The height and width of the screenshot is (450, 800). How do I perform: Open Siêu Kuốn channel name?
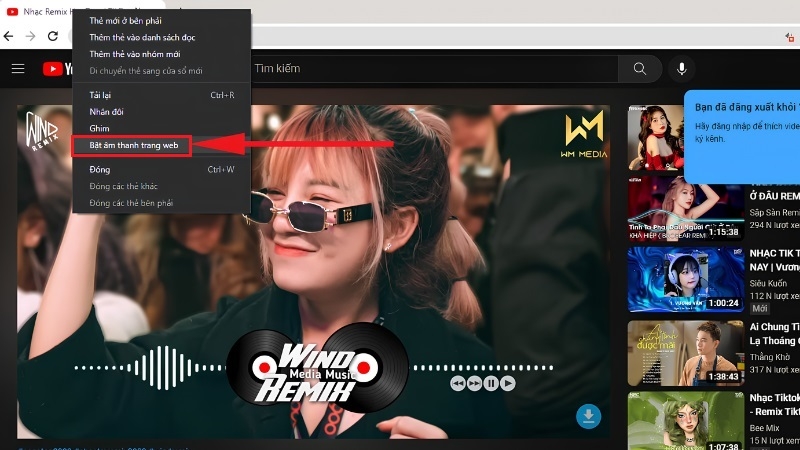tap(768, 284)
